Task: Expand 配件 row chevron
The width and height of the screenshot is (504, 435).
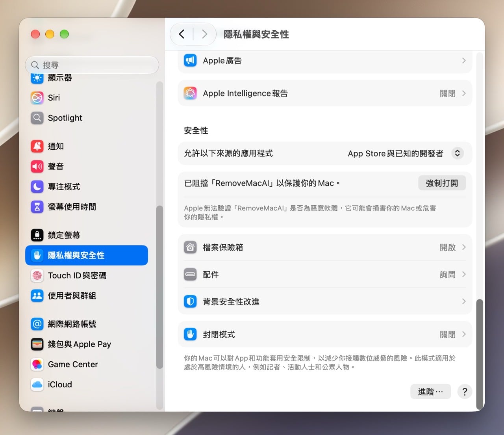Action: point(464,274)
